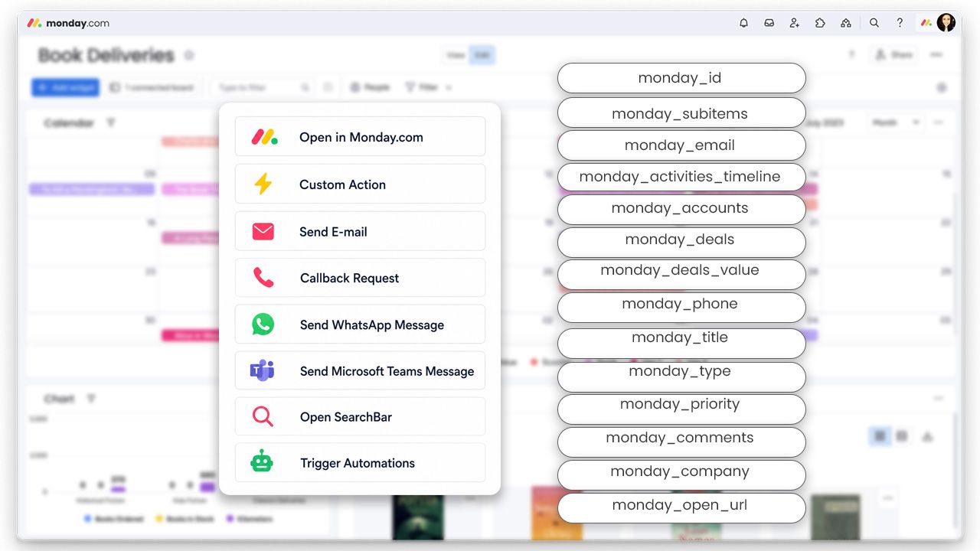Open the search magnifier in the header
The image size is (980, 551).
tap(874, 23)
